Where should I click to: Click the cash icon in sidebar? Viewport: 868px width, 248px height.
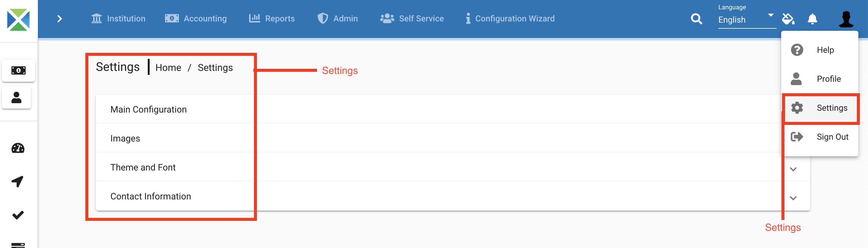click(x=18, y=70)
